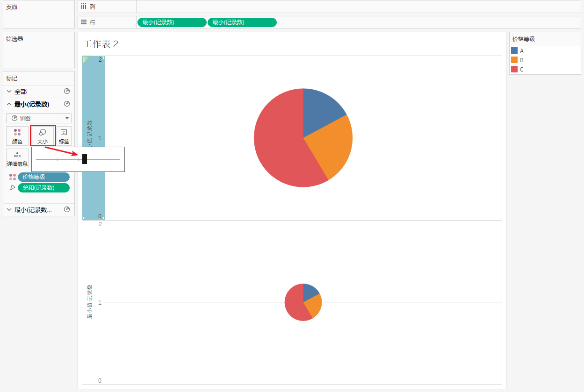Select orange slice of the small pie
The width and height of the screenshot is (584, 392).
click(x=315, y=306)
